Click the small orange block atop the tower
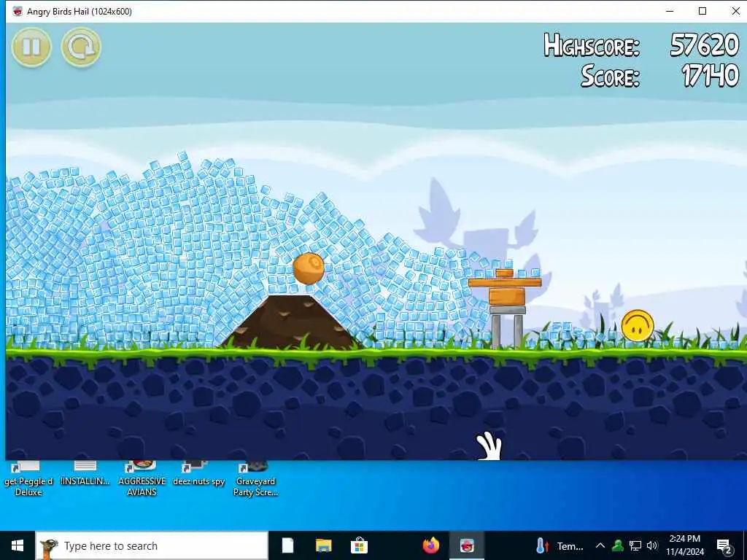747x560 pixels. pos(504,273)
